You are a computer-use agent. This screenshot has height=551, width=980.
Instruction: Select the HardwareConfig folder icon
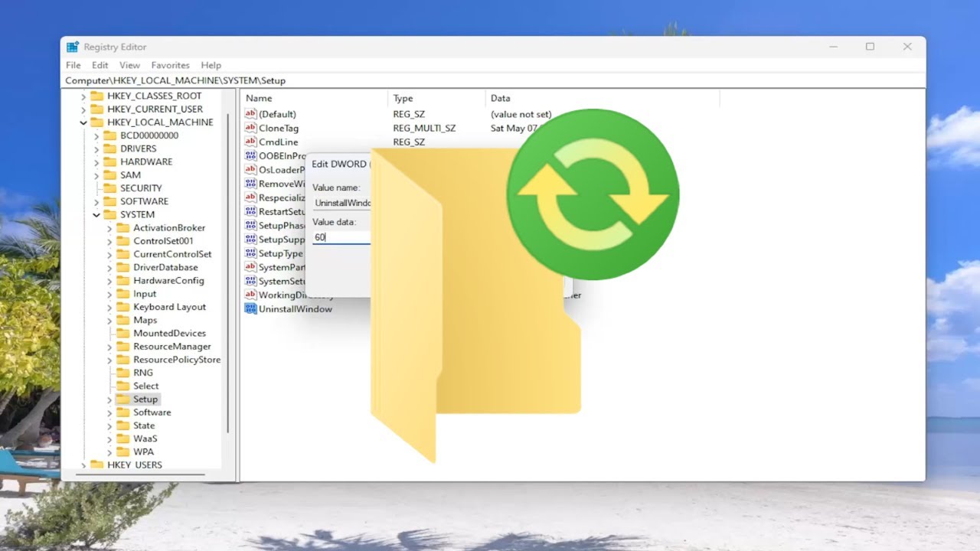coord(122,280)
